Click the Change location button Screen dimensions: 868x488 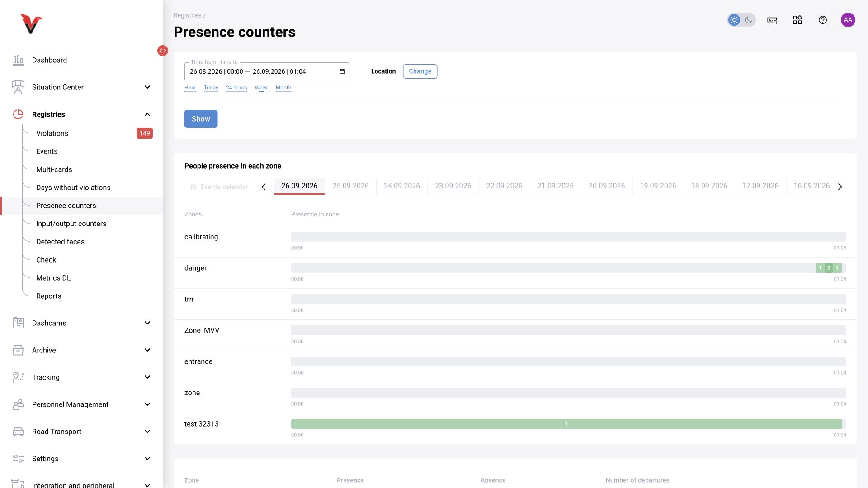[420, 71]
